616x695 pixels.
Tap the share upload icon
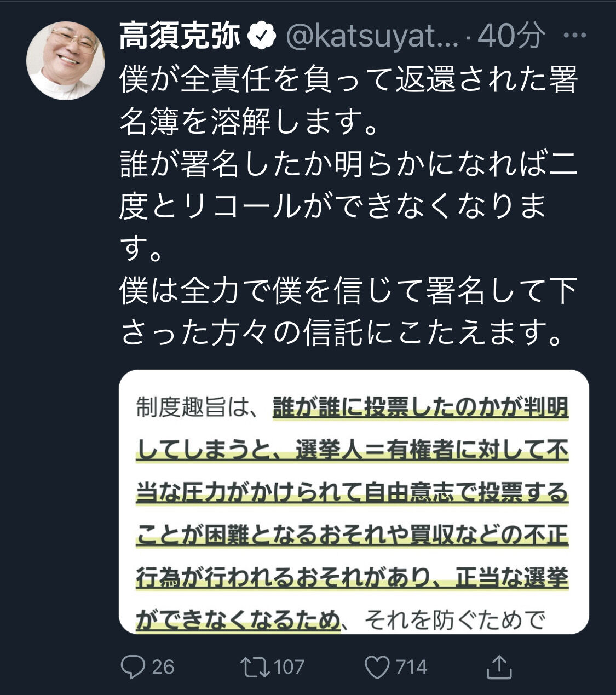click(499, 667)
